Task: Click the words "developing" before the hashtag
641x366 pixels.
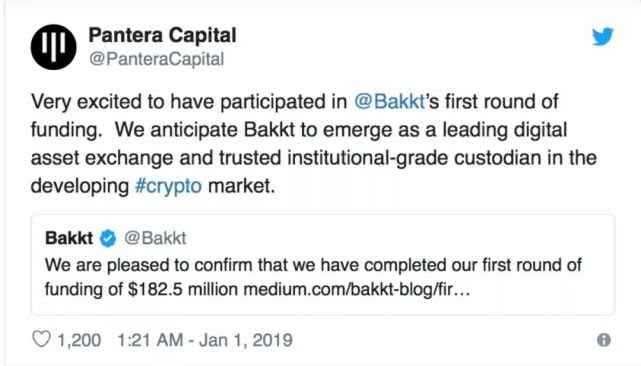Action: (80, 186)
